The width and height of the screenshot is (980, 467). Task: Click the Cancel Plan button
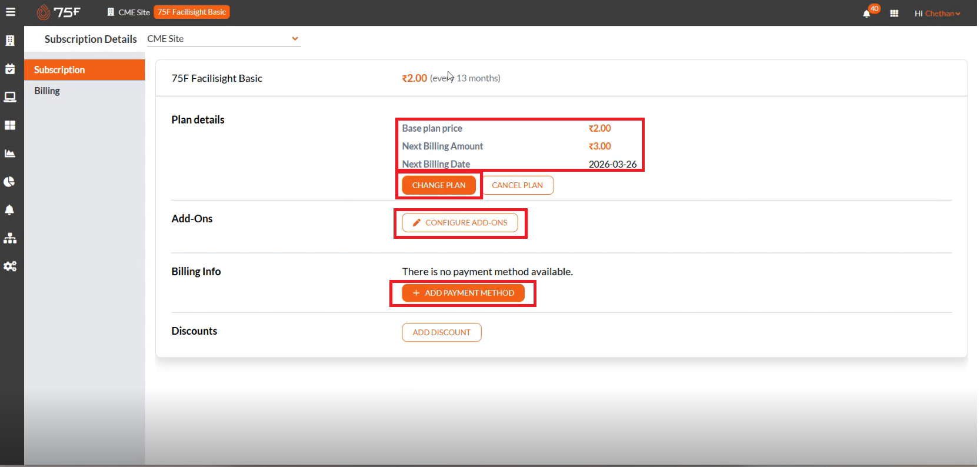pyautogui.click(x=517, y=185)
